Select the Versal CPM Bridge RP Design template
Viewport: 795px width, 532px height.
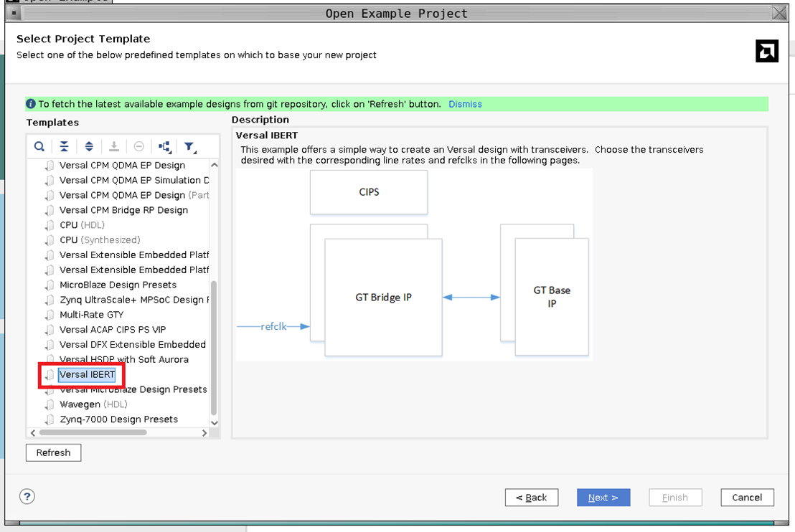click(123, 210)
